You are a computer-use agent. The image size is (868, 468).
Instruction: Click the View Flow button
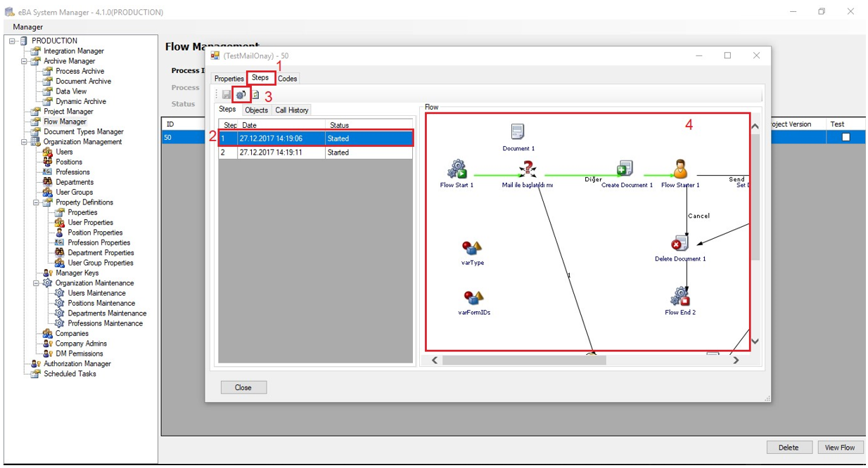pyautogui.click(x=840, y=448)
